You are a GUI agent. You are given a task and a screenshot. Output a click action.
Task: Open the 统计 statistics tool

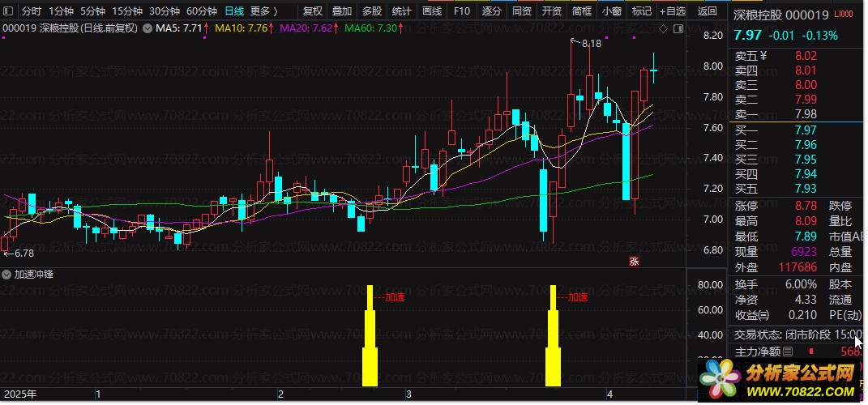[401, 11]
